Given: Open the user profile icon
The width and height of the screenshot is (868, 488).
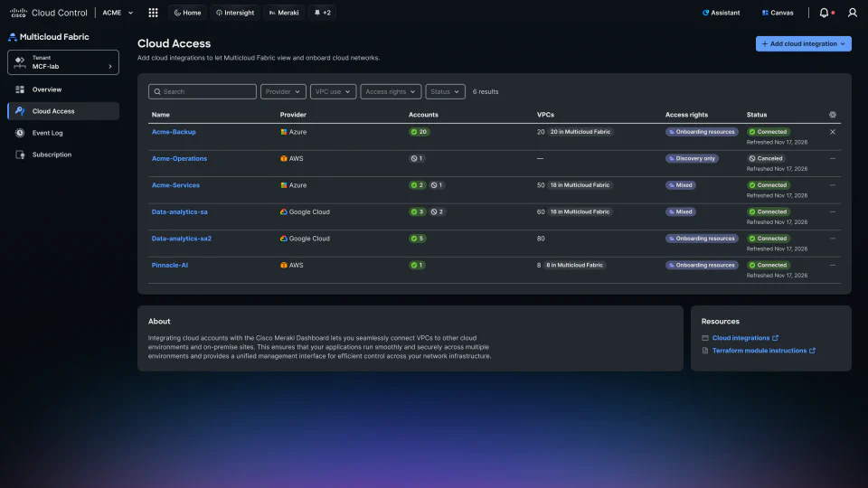Looking at the screenshot, I should [x=853, y=13].
